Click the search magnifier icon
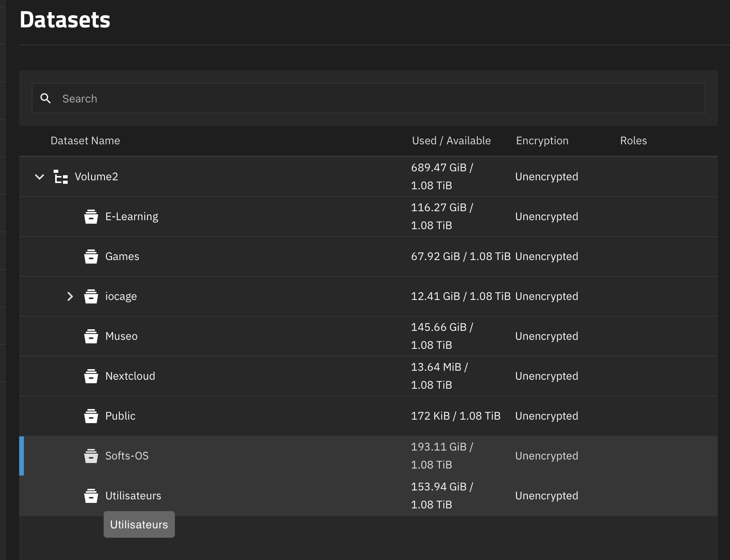Viewport: 730px width, 560px height. [46, 99]
